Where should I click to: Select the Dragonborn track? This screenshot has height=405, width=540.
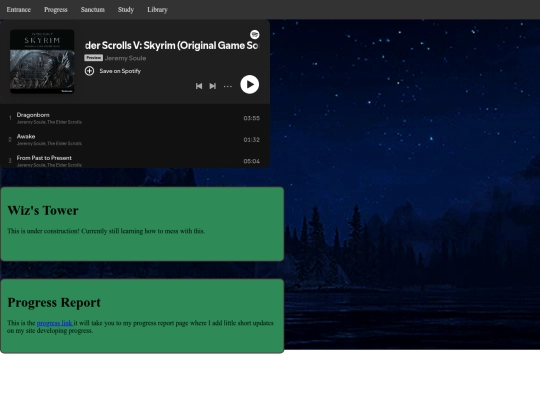[x=135, y=118]
